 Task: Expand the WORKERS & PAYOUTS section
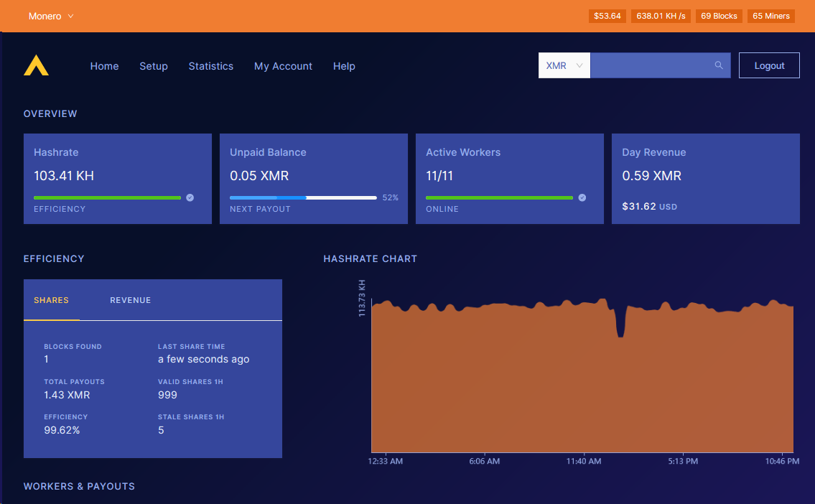click(x=79, y=486)
